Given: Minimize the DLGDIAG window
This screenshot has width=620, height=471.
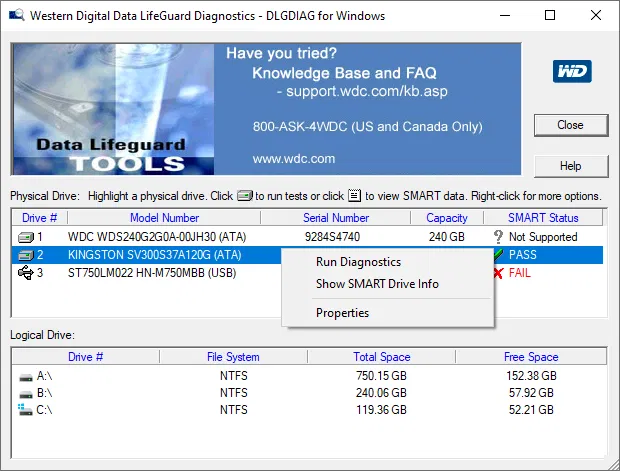Looking at the screenshot, I should 505,15.
